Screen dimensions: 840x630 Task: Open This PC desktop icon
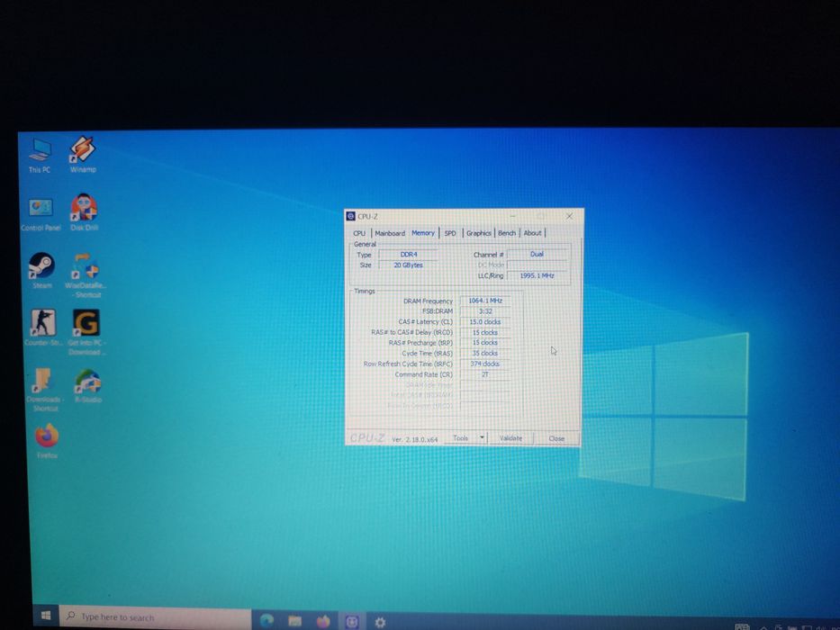click(40, 155)
